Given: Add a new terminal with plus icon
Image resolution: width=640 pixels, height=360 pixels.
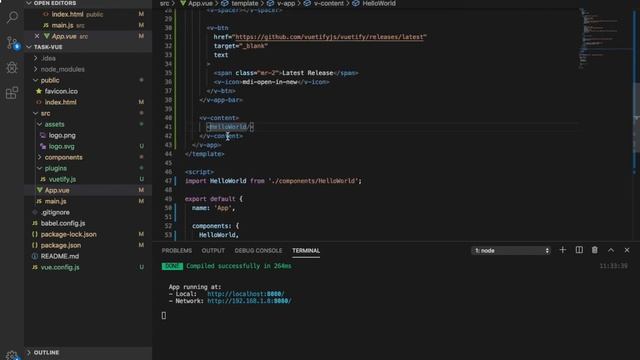Looking at the screenshot, I should tap(562, 250).
